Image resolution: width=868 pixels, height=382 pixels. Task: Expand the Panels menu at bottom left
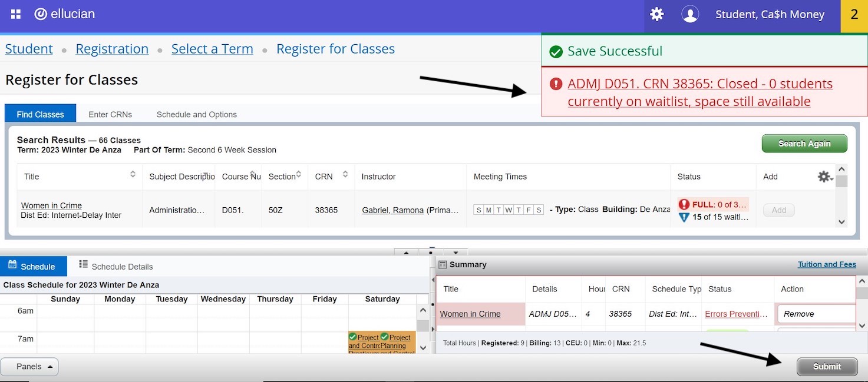point(29,366)
